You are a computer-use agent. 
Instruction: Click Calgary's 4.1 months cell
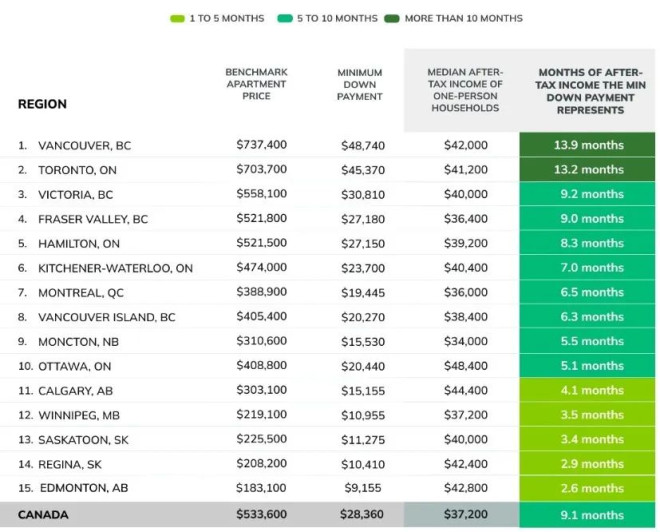(x=587, y=390)
